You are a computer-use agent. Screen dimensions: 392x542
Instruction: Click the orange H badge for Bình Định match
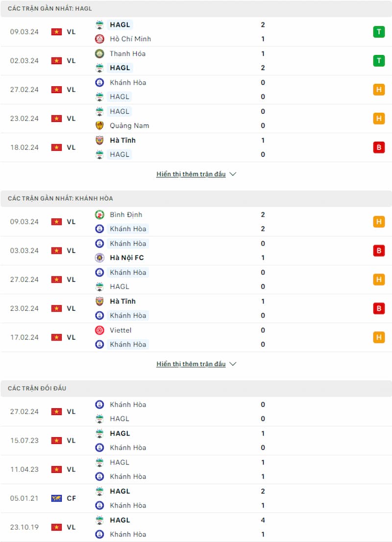point(379,222)
